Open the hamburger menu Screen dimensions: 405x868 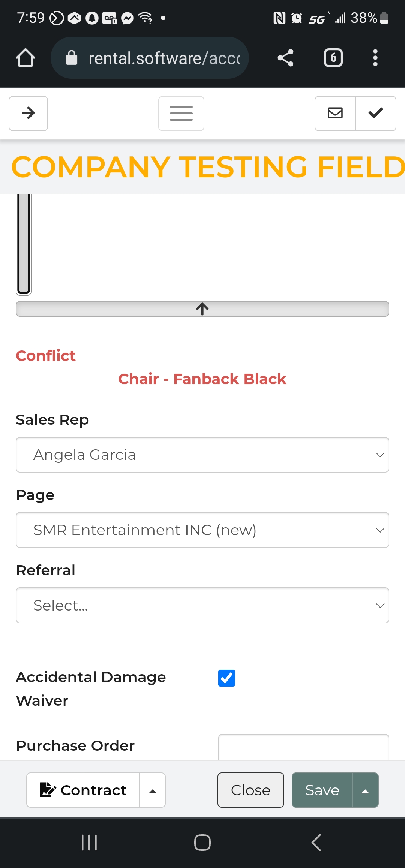[x=181, y=113]
